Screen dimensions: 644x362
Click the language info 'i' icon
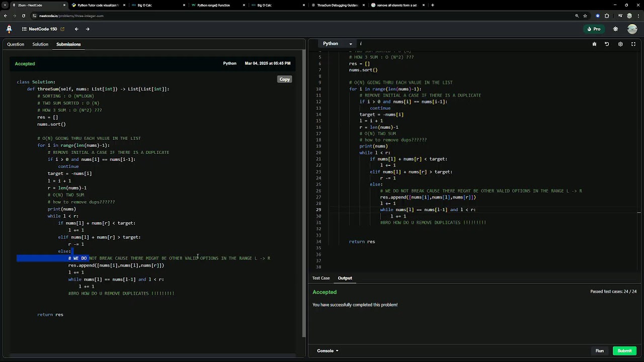click(x=361, y=44)
